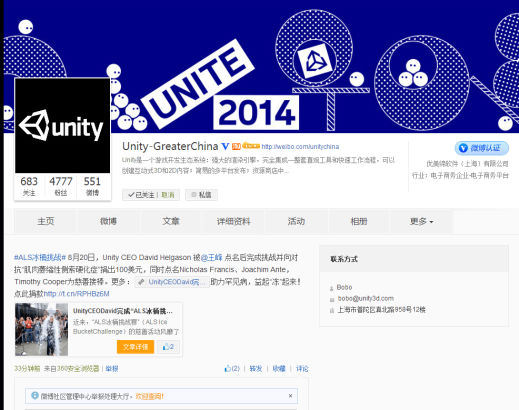This screenshot has width=519, height=410.
Task: Click the email envelope icon beside bobo@unity3d.com
Action: click(x=332, y=300)
